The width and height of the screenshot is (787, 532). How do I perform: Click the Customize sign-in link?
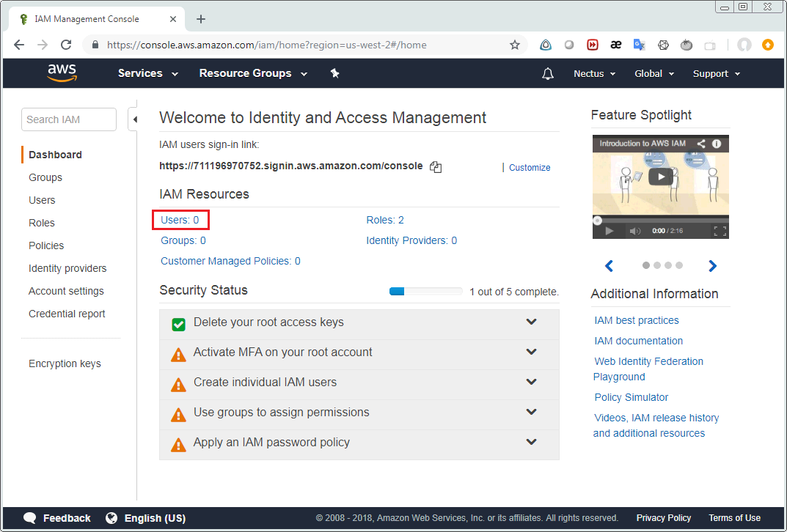[x=530, y=168]
